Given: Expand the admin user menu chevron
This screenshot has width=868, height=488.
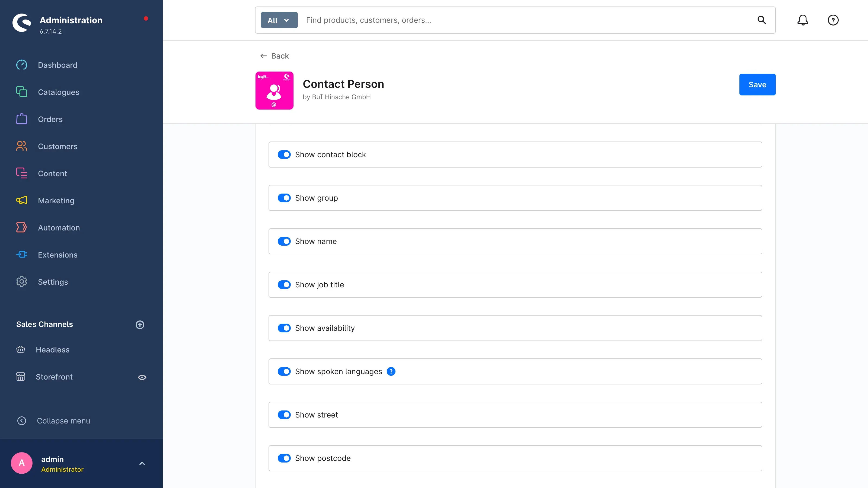Looking at the screenshot, I should tap(142, 463).
